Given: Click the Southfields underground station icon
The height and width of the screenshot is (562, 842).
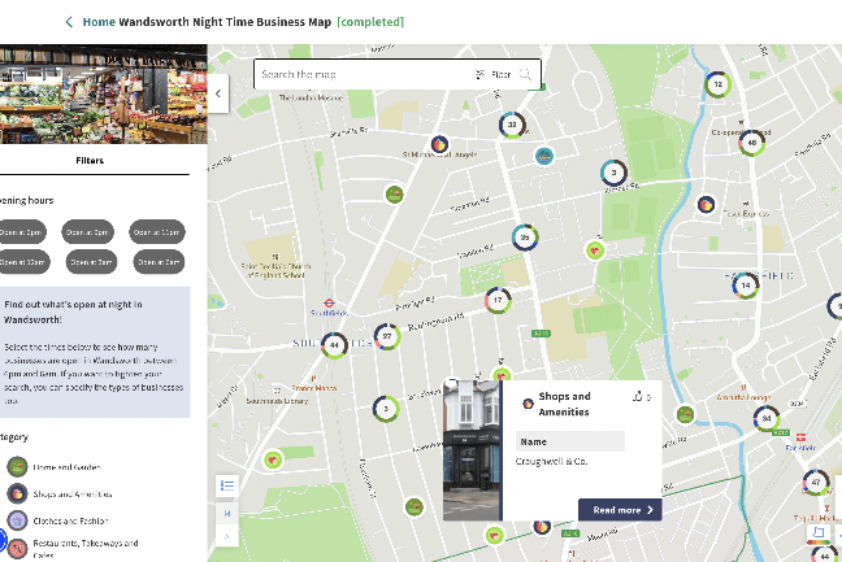Looking at the screenshot, I should [329, 303].
